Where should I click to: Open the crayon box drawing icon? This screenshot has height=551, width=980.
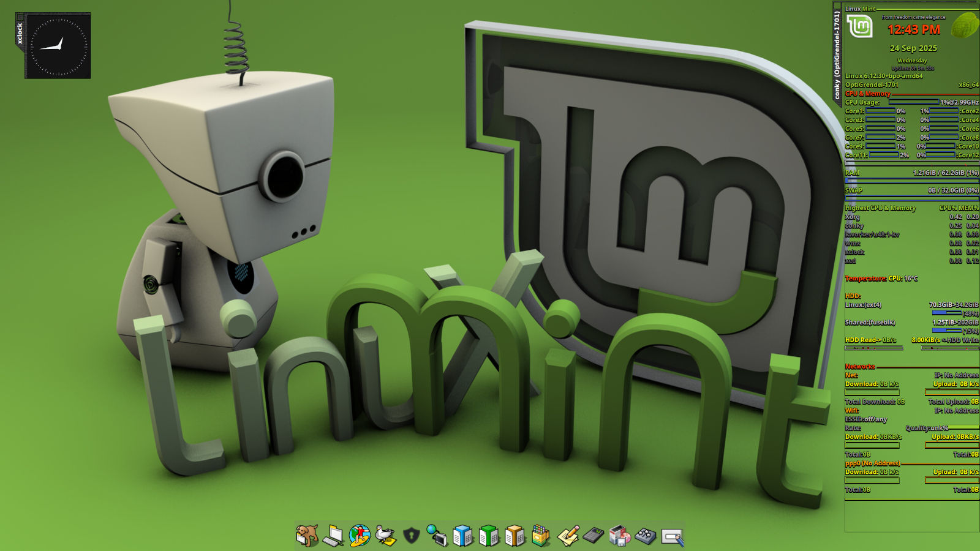pos(541,535)
